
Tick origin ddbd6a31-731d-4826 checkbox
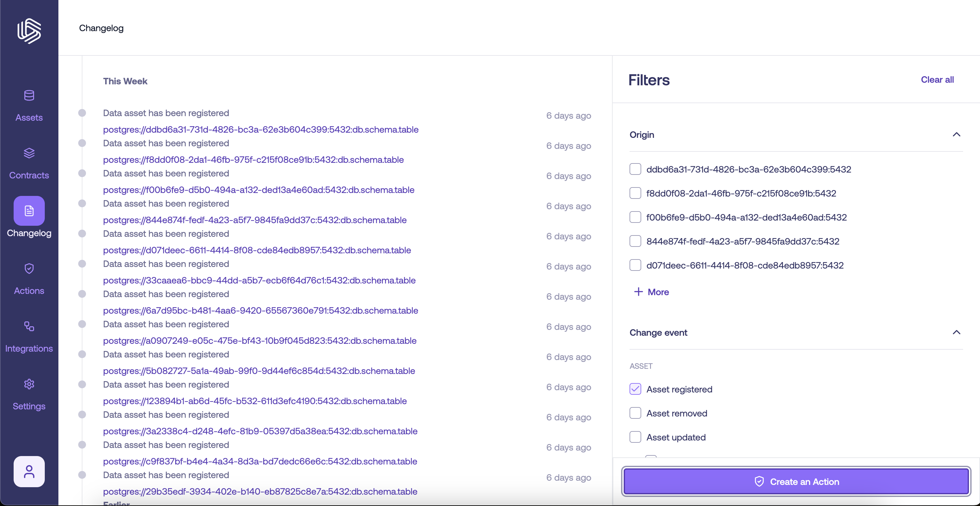tap(635, 169)
